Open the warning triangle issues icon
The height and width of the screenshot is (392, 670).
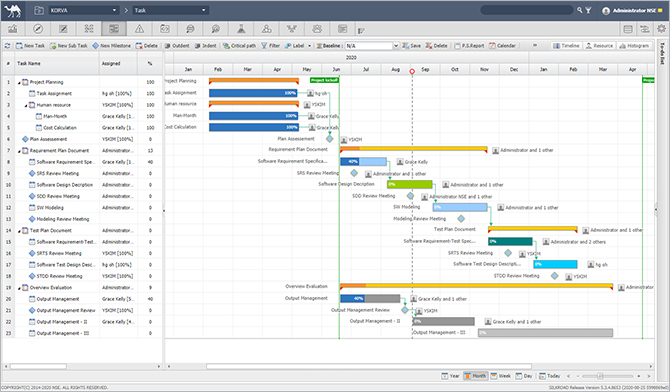tap(139, 29)
